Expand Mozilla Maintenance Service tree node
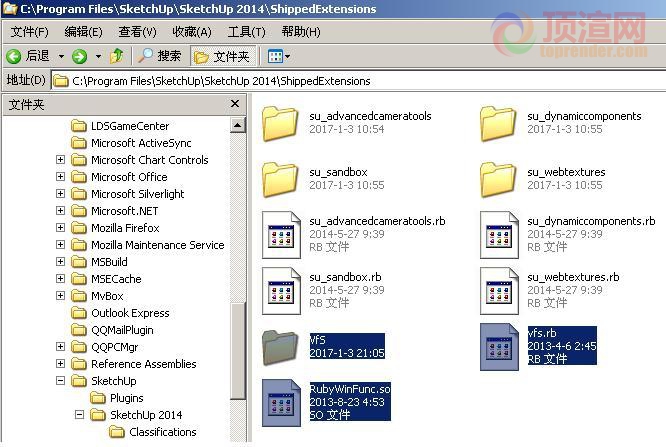 (61, 245)
